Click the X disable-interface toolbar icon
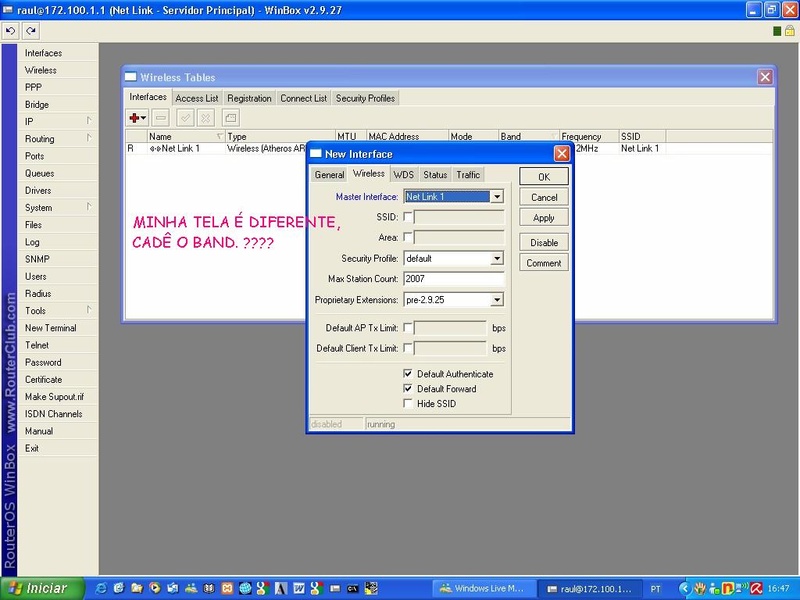 click(x=206, y=118)
